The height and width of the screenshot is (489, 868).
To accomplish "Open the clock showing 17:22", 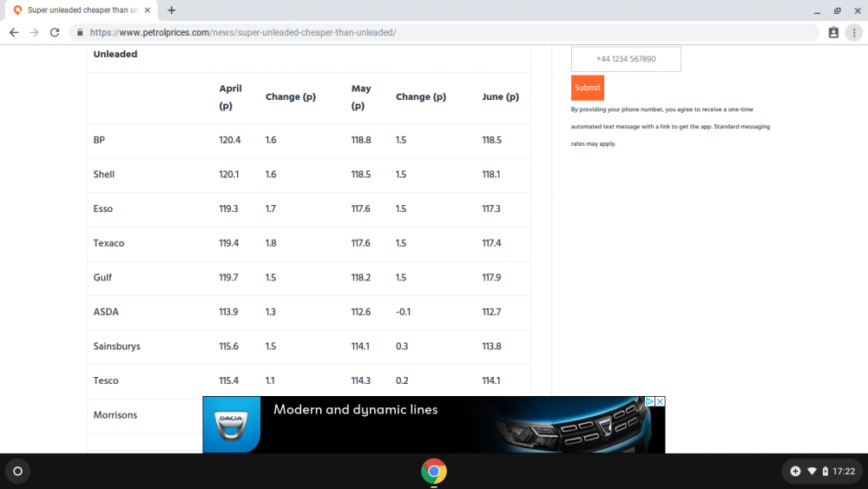I will tap(844, 472).
